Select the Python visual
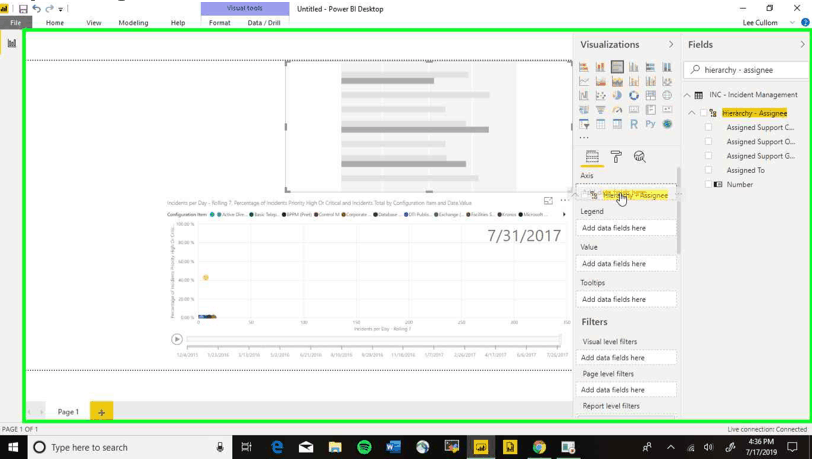The image size is (814, 461). (650, 124)
